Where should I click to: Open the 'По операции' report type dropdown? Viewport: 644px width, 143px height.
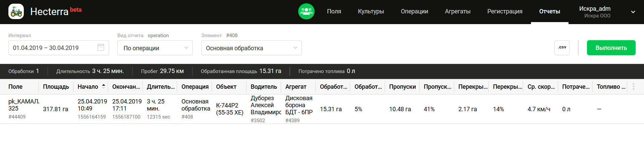pos(155,48)
